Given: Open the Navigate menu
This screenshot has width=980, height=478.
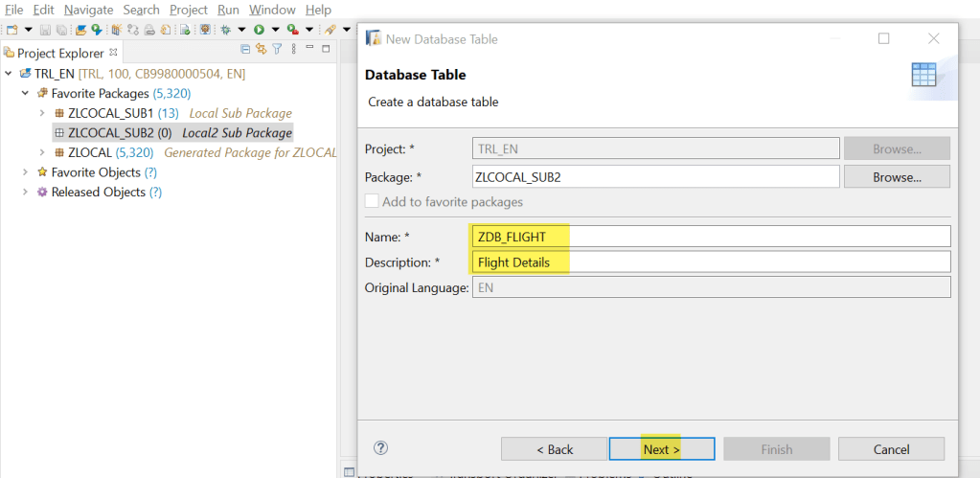Looking at the screenshot, I should (x=88, y=10).
